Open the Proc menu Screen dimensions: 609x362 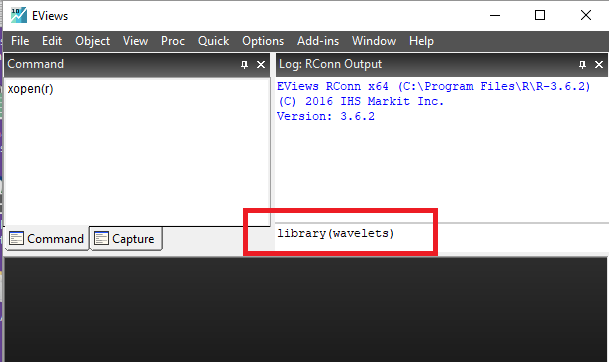click(173, 41)
